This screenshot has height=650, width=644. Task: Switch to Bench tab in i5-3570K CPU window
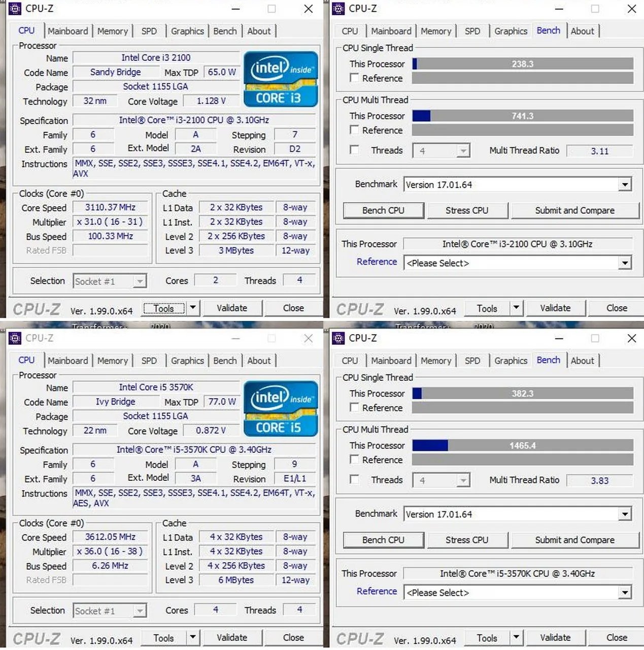225,361
